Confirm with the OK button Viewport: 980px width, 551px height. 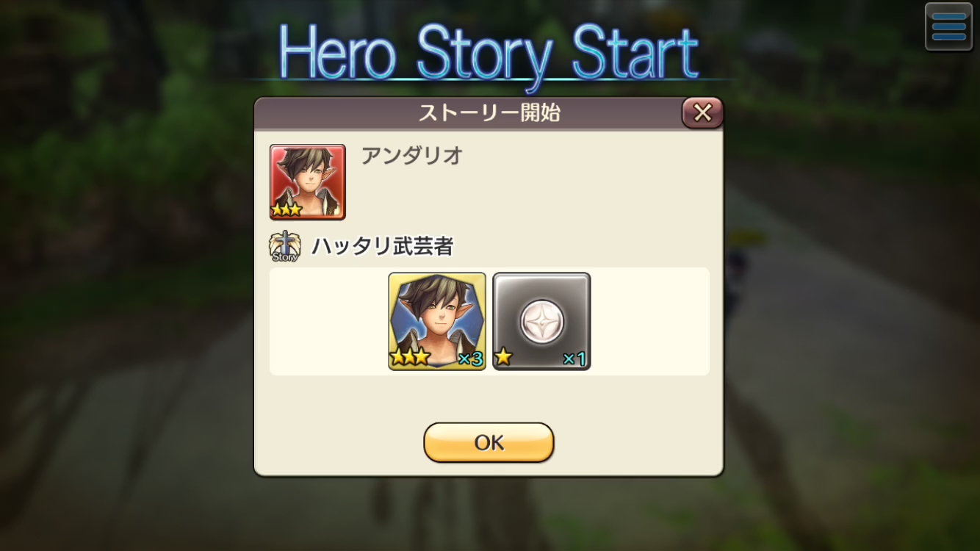coord(489,442)
